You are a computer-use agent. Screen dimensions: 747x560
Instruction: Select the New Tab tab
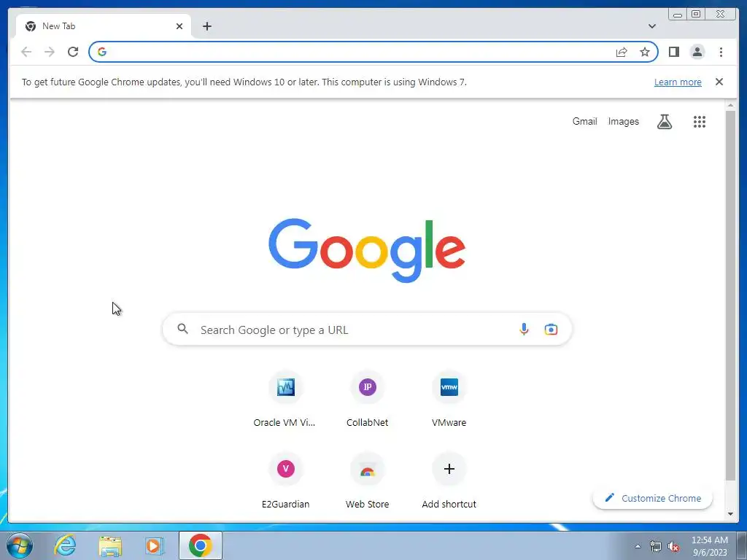click(103, 26)
